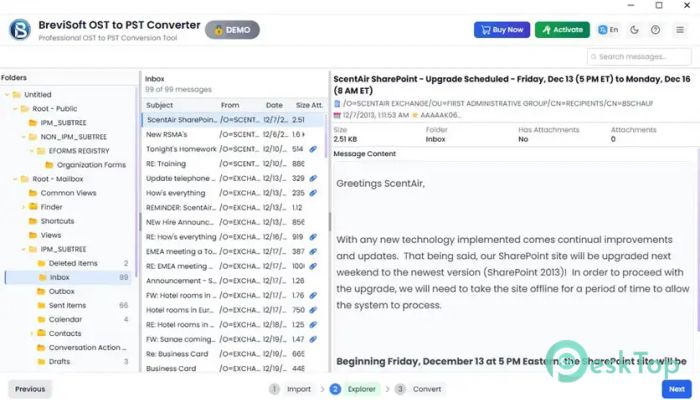Image resolution: width=700 pixels, height=400 pixels.
Task: Collapse the EFORMS REGISTRY folder
Action: point(32,151)
